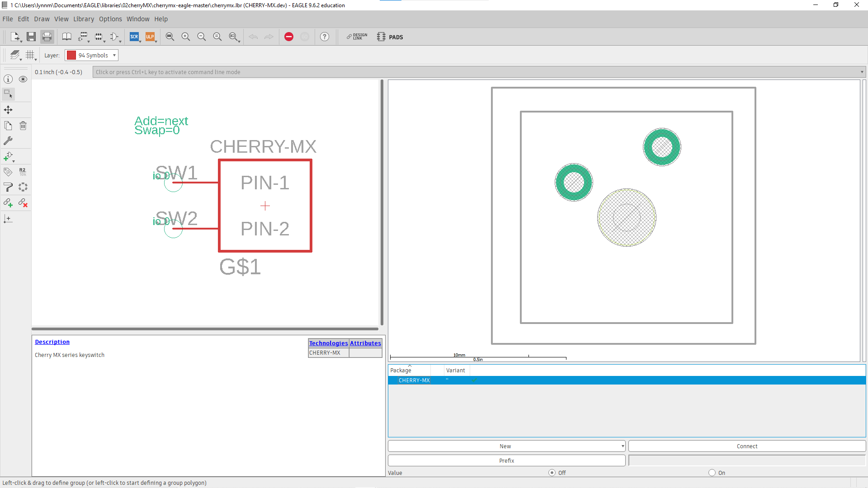Click the New package button

pyautogui.click(x=506, y=446)
